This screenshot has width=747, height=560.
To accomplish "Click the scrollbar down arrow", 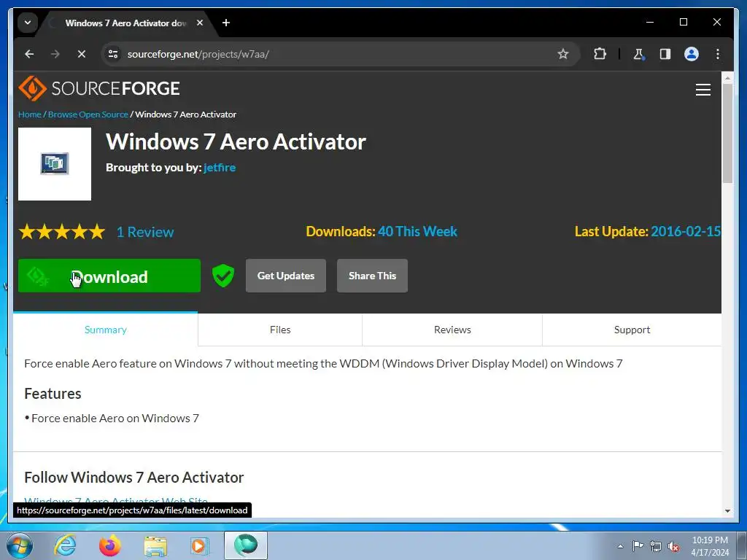I will click(727, 511).
